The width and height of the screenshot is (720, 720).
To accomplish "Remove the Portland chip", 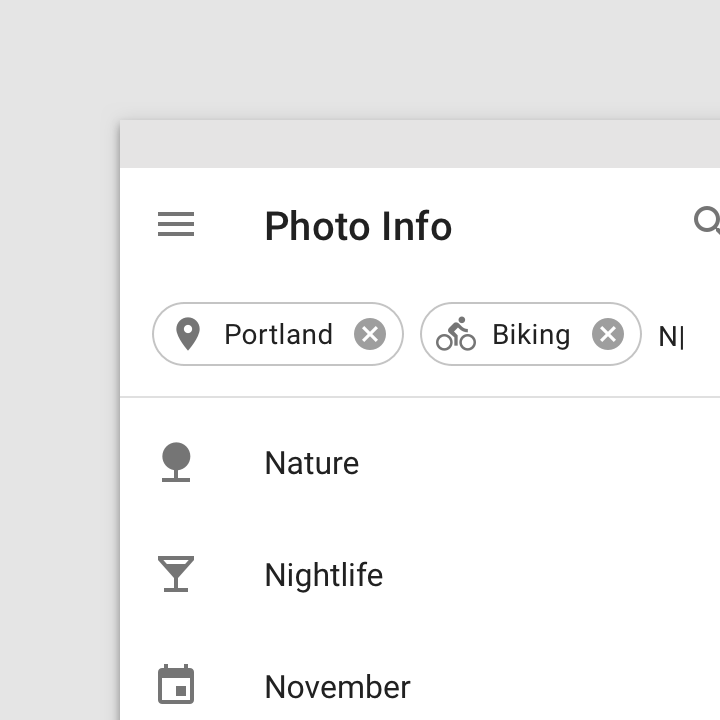I will (370, 334).
